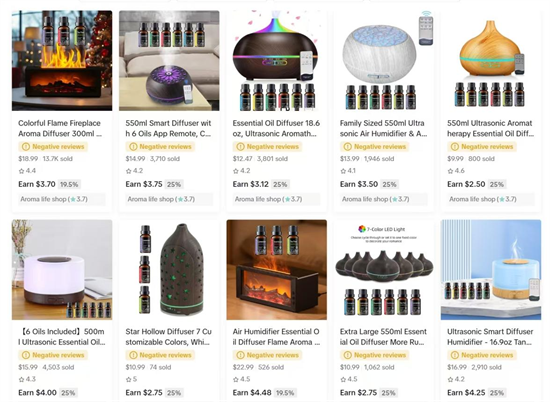Click the star rating icon beside 4.4

pos(21,171)
